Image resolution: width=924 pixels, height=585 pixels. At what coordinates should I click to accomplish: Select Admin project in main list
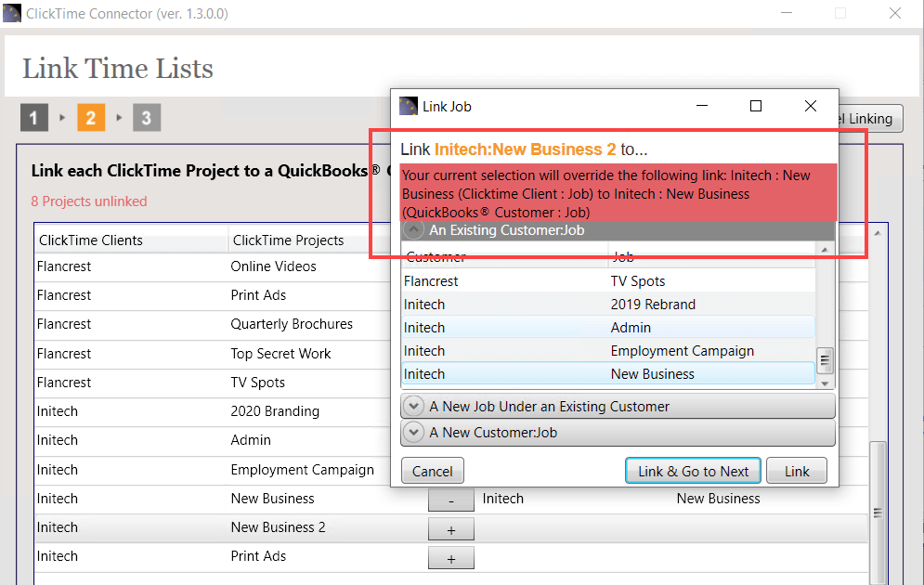click(213, 440)
